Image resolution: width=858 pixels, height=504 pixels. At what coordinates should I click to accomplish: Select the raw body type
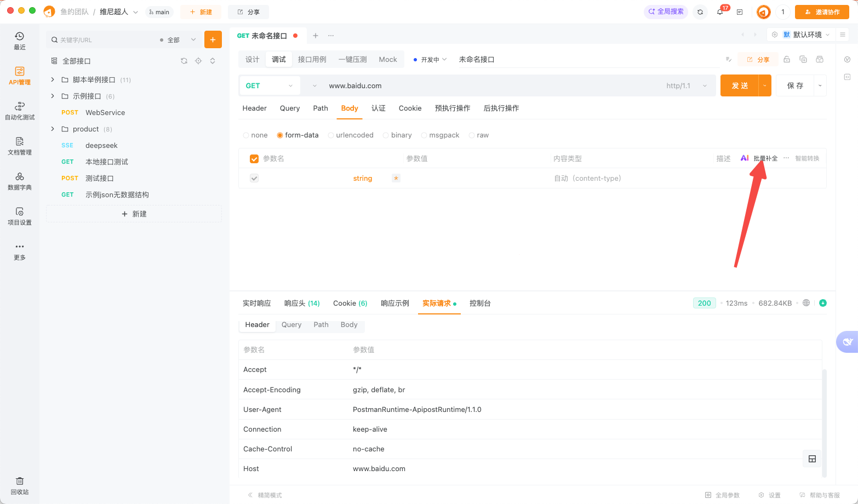478,135
